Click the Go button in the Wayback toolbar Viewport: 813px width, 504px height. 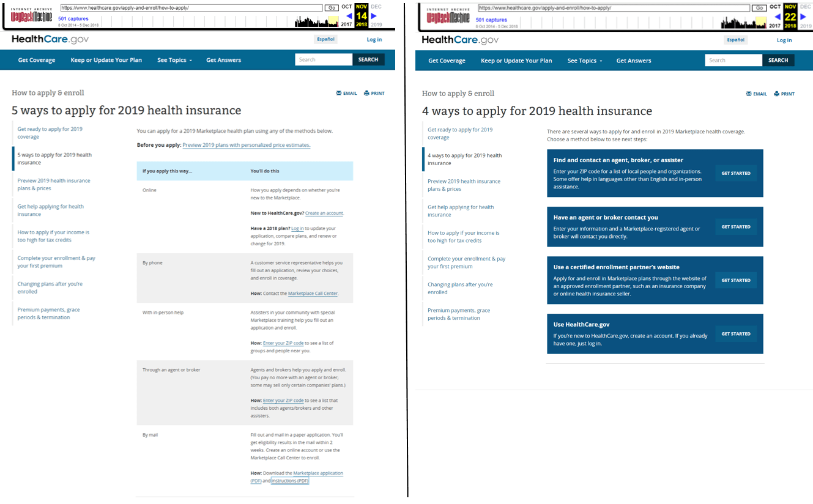pyautogui.click(x=331, y=7)
